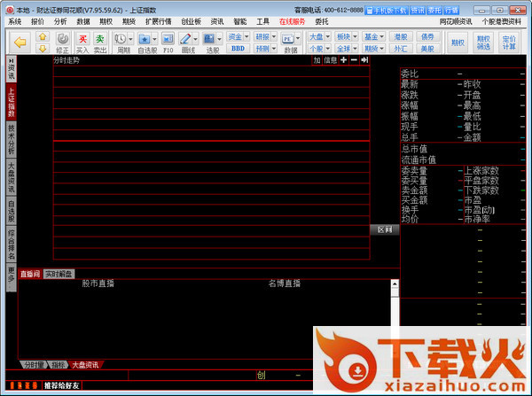
Task: Click the minus zoom icon on chart header
Action: [x=354, y=60]
